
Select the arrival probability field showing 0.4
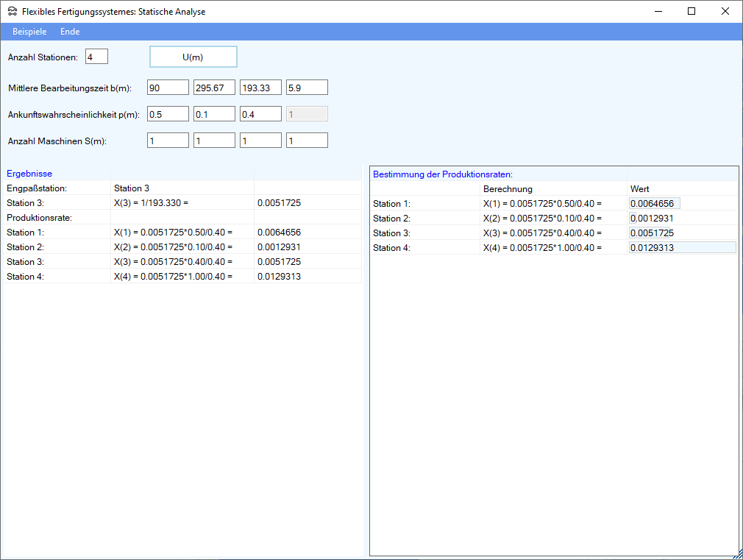click(260, 114)
